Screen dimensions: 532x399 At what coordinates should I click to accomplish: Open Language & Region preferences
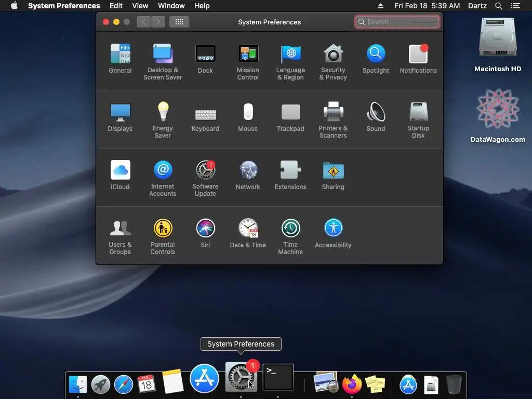290,62
